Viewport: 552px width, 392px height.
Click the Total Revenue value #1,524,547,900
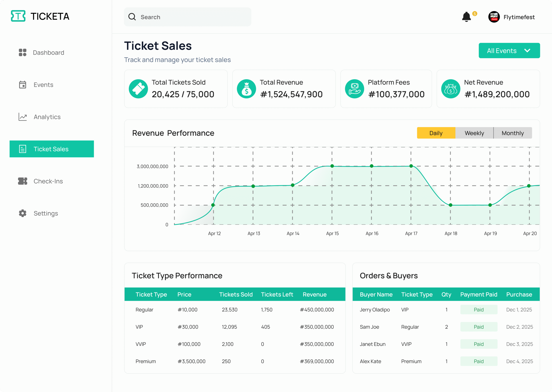point(291,94)
